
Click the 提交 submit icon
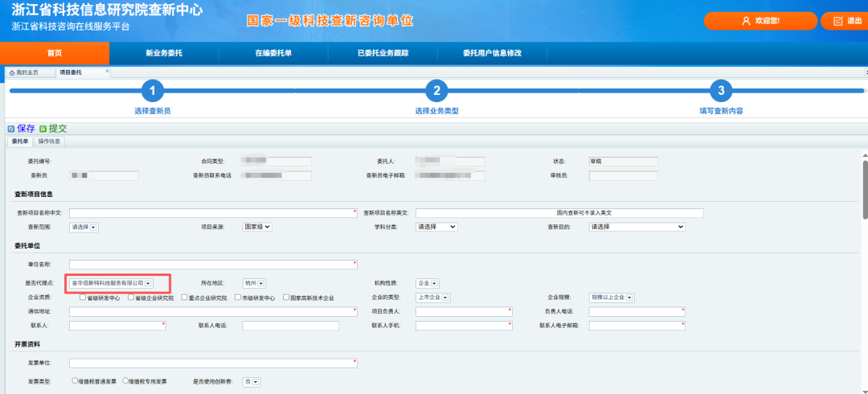pos(43,129)
